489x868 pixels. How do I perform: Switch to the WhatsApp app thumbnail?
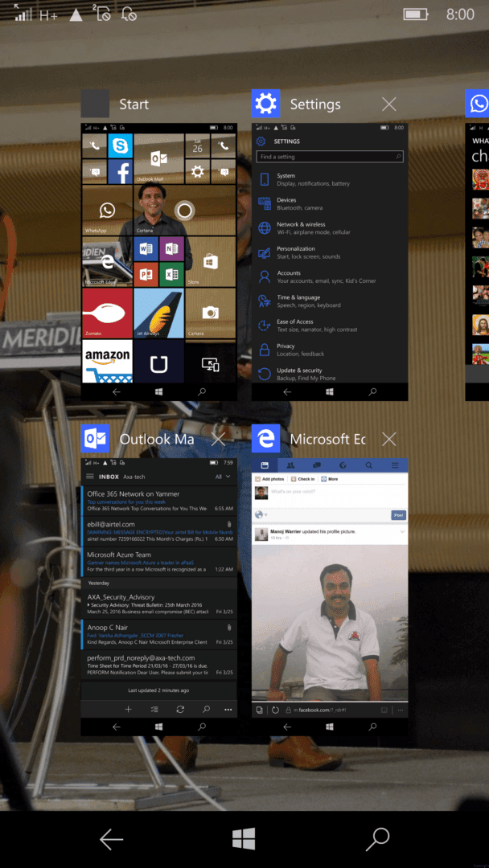tap(478, 262)
